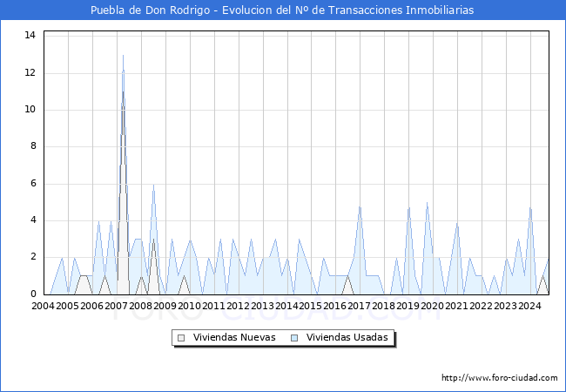Click the 2021 x-axis label
Image resolution: width=566 pixels, height=392 pixels.
(456, 306)
